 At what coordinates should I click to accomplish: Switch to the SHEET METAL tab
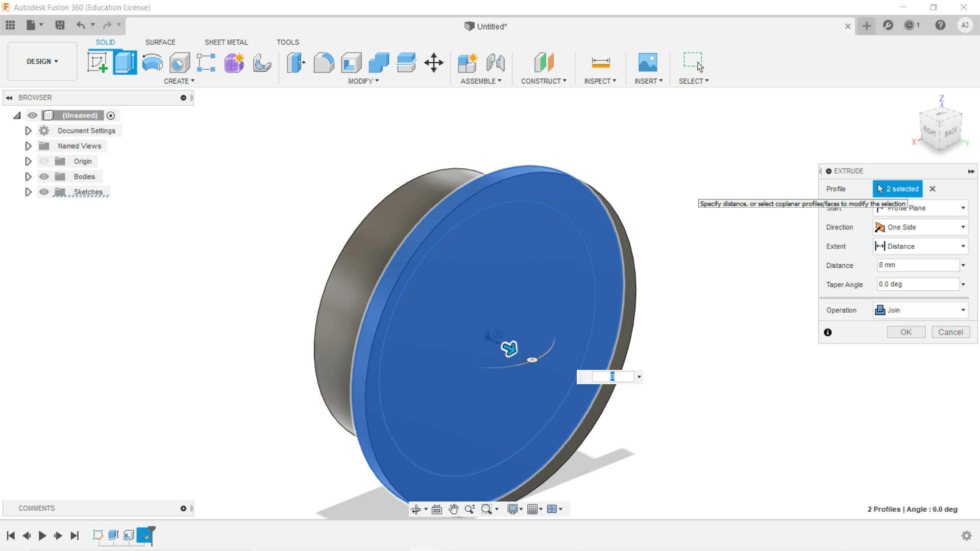(226, 42)
